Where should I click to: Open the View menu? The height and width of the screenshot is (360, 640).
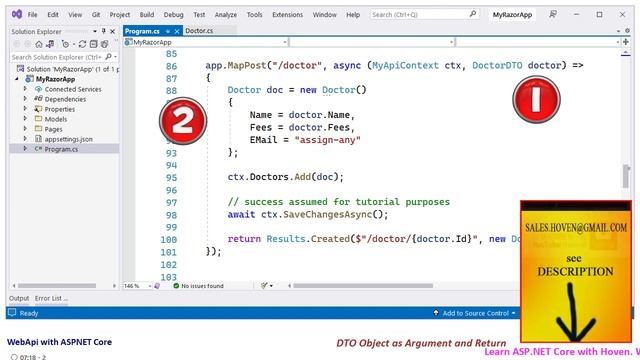coord(75,15)
